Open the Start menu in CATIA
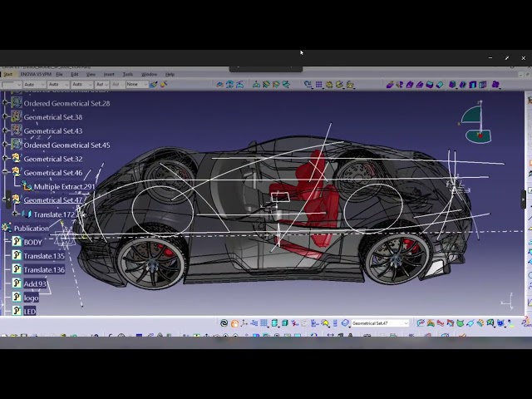Viewport: 532px width, 399px height. tap(8, 74)
